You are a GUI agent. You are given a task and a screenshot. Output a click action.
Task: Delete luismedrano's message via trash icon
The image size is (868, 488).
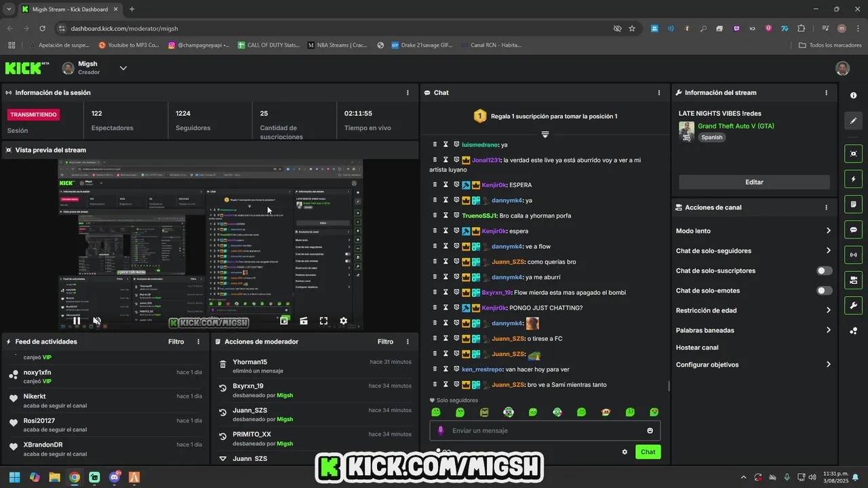pyautogui.click(x=435, y=144)
